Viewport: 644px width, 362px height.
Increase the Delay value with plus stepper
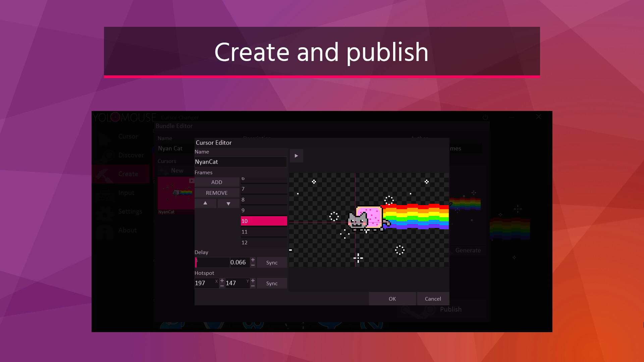pos(253,260)
